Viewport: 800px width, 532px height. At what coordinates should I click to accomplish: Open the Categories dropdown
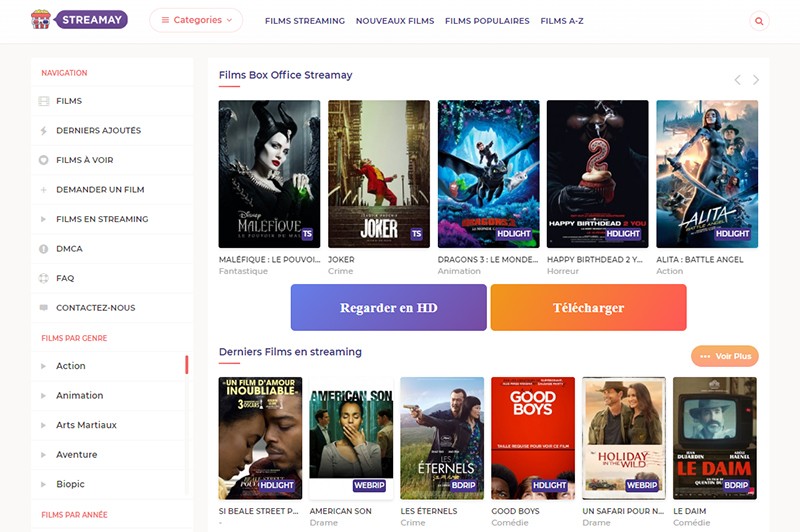(x=196, y=20)
